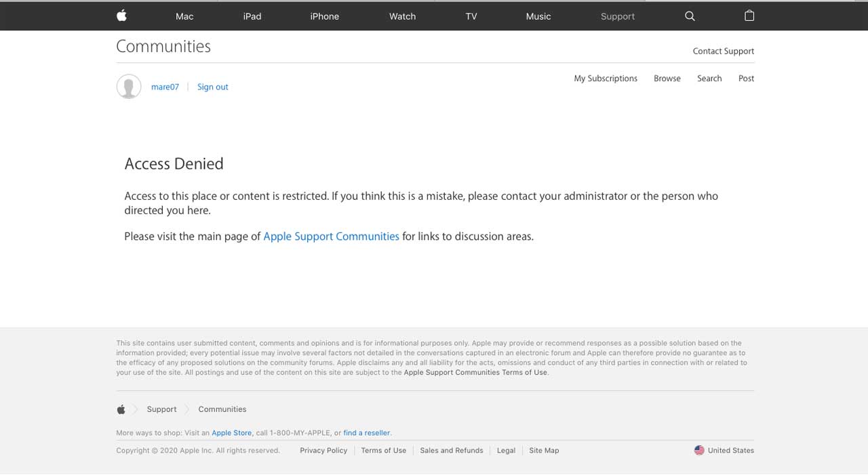This screenshot has height=475, width=868.
Task: Sign out of the mare07 account
Action: (x=213, y=87)
